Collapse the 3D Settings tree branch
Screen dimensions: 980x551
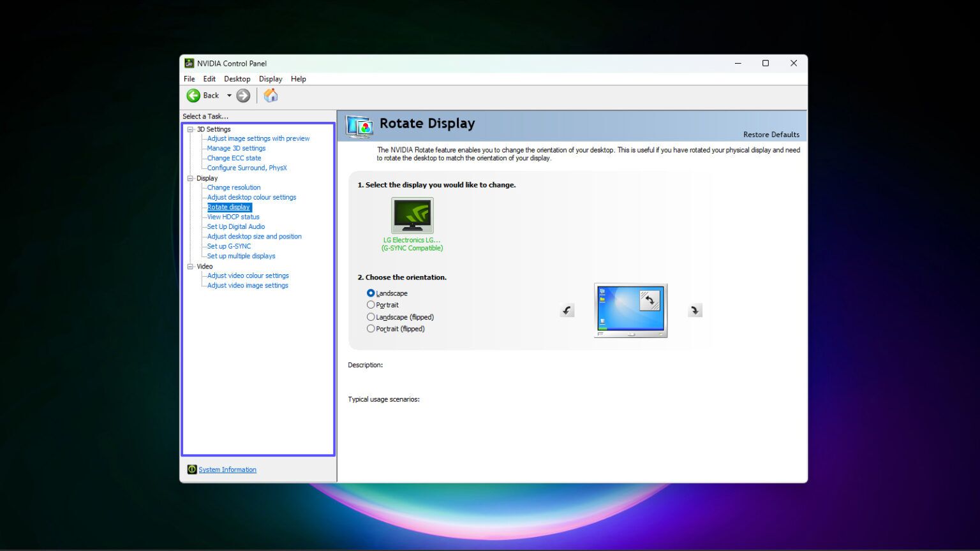point(189,129)
